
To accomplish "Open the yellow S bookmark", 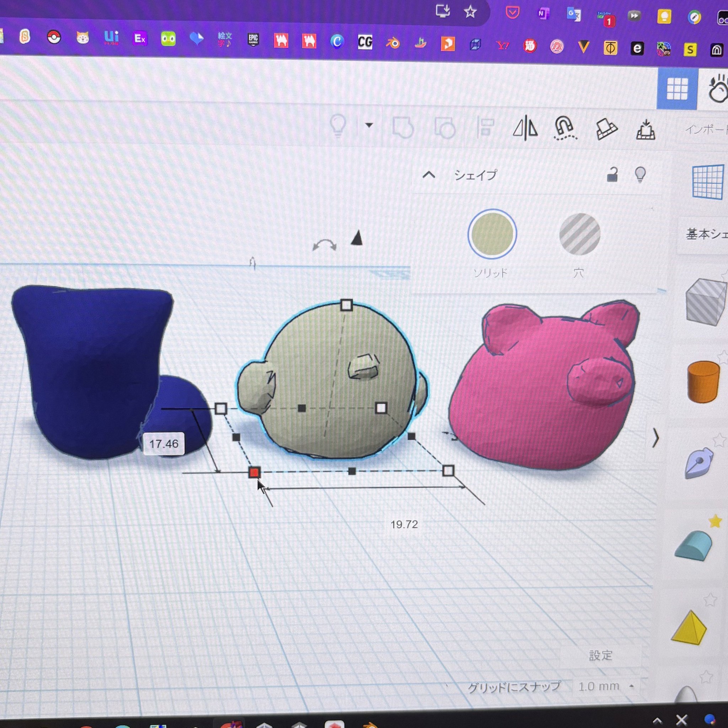I will [x=690, y=49].
